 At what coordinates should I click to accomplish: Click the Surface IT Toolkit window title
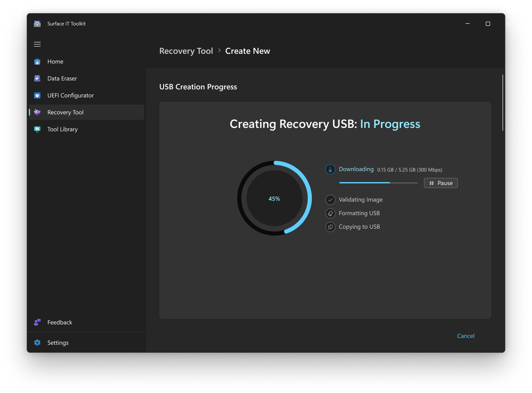(x=66, y=24)
